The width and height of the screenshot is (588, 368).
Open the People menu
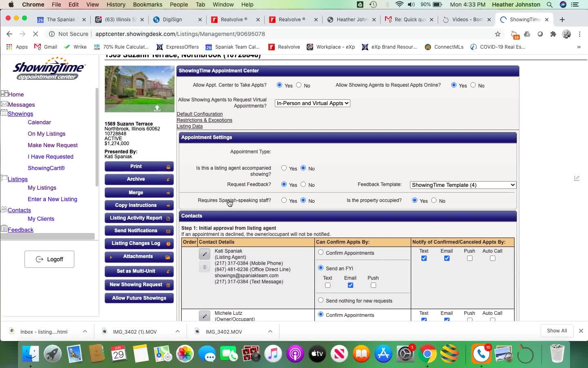point(179,4)
